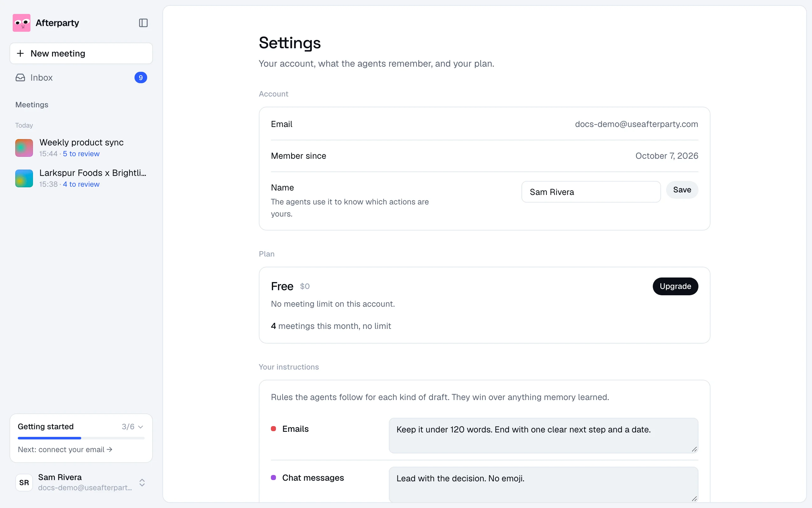
Task: Click the Weekly product sync gradient thumbnail
Action: 24,148
